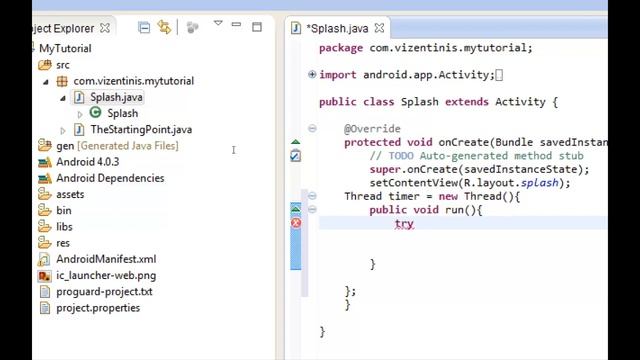Click the class name Splash in editor
The image size is (640, 360).
click(x=420, y=102)
